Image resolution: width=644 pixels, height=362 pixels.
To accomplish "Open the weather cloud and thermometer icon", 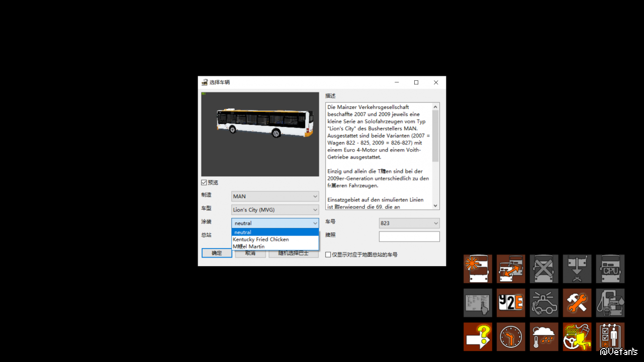I will click(544, 336).
